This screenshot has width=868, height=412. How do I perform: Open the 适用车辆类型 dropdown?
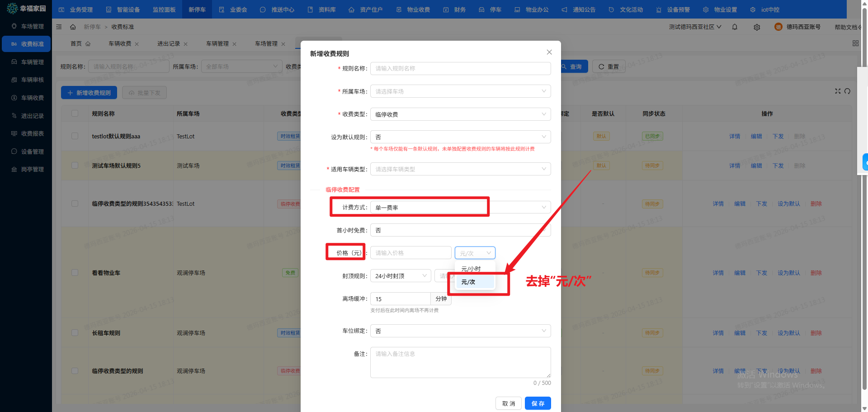click(460, 169)
